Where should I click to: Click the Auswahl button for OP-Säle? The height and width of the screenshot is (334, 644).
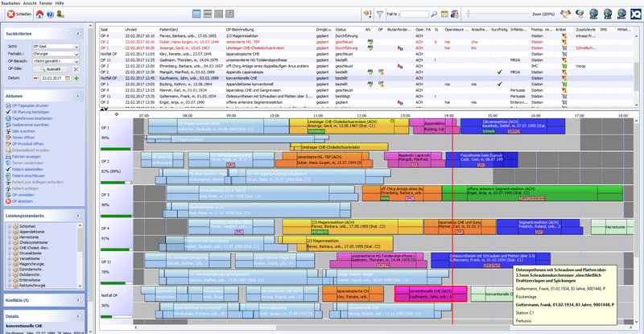point(50,69)
